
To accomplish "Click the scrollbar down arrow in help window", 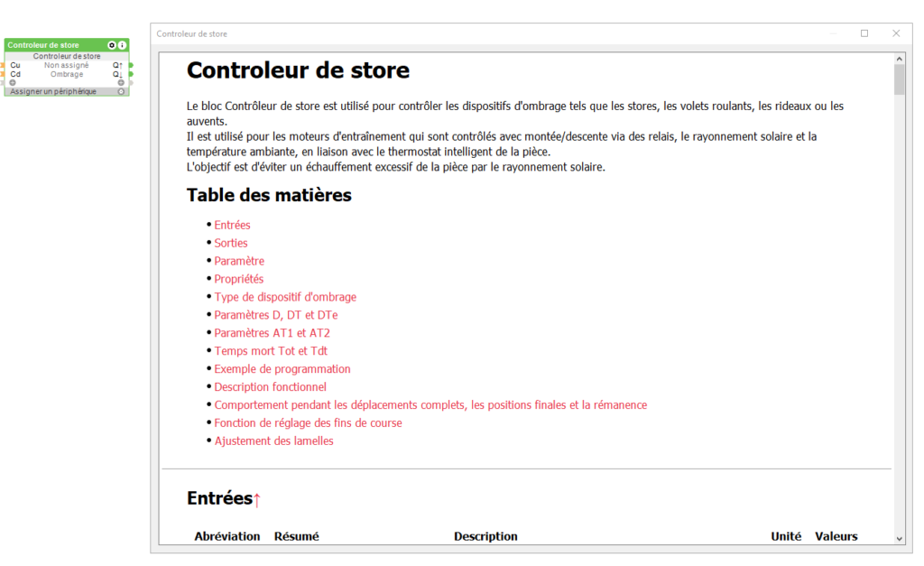I will coord(899,538).
